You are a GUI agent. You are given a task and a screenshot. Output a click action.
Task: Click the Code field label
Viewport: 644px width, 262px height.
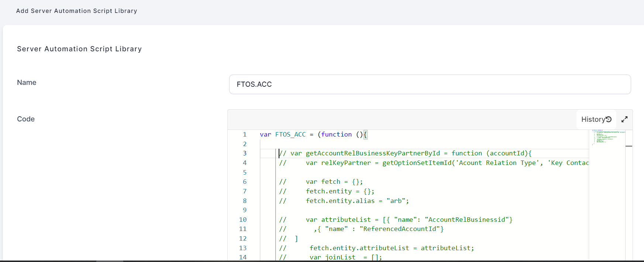pyautogui.click(x=26, y=119)
